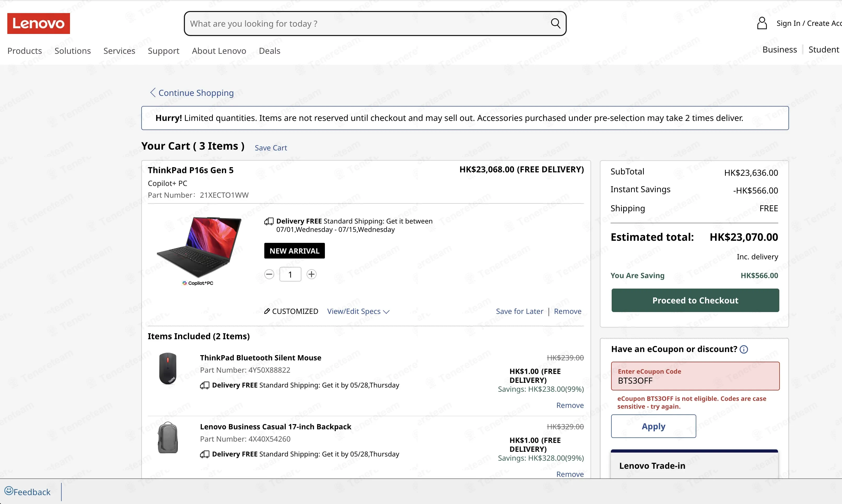The height and width of the screenshot is (504, 842).
Task: Click the SubTotal amount HK$23,636.00
Action: point(751,173)
